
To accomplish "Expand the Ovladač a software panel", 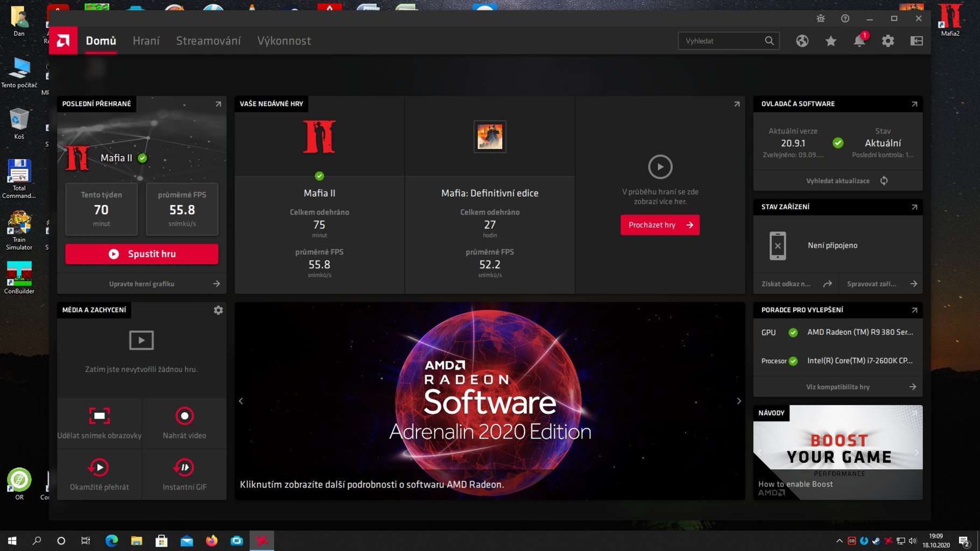I will [x=914, y=104].
